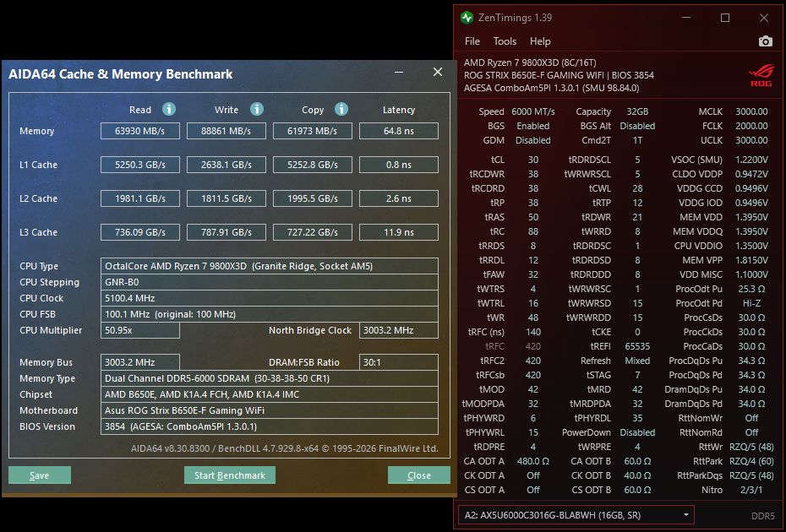Click the ZenTimings app icon in title bar
Image resolution: width=786 pixels, height=532 pixels.
[467, 18]
